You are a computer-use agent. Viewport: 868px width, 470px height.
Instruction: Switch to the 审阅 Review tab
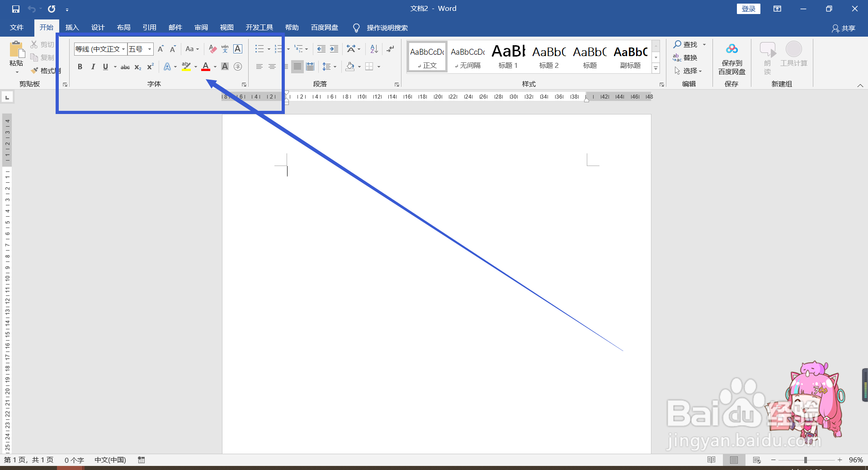click(x=201, y=28)
